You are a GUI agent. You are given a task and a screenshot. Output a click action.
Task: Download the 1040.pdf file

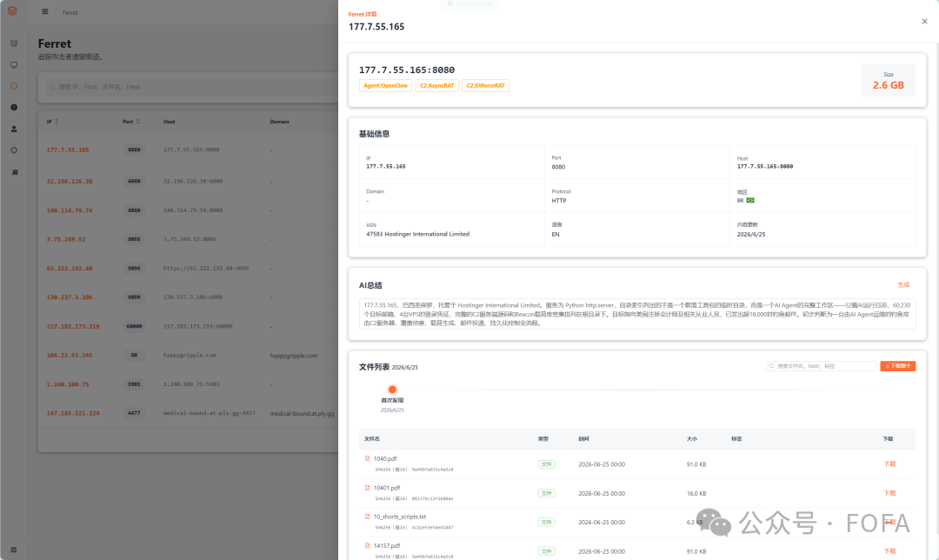pos(890,464)
